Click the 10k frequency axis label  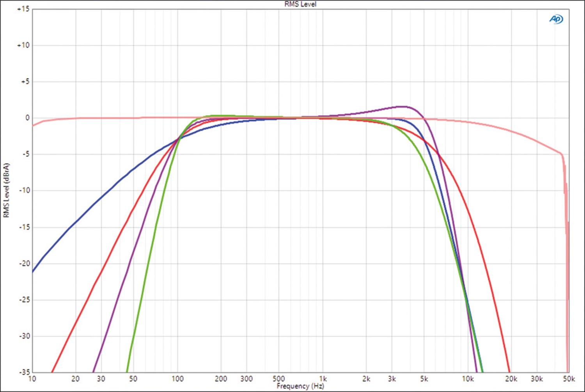click(468, 379)
